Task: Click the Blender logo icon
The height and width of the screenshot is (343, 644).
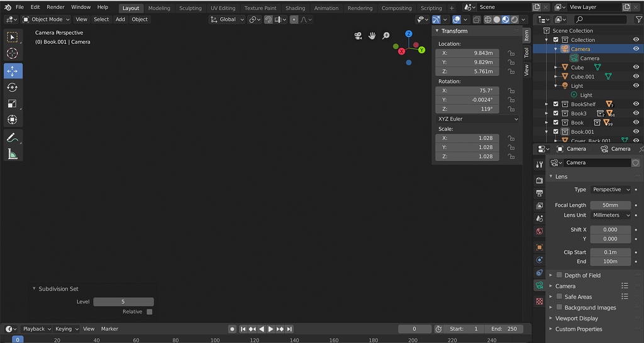Action: pos(8,7)
